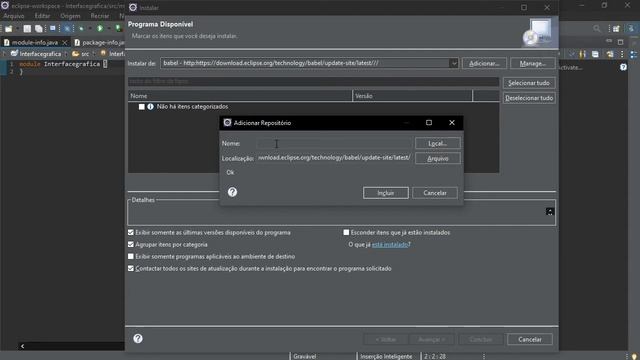This screenshot has height=360, width=640.
Task: Click Cancelar at bottom of Instalar dialog
Action: pyautogui.click(x=530, y=339)
